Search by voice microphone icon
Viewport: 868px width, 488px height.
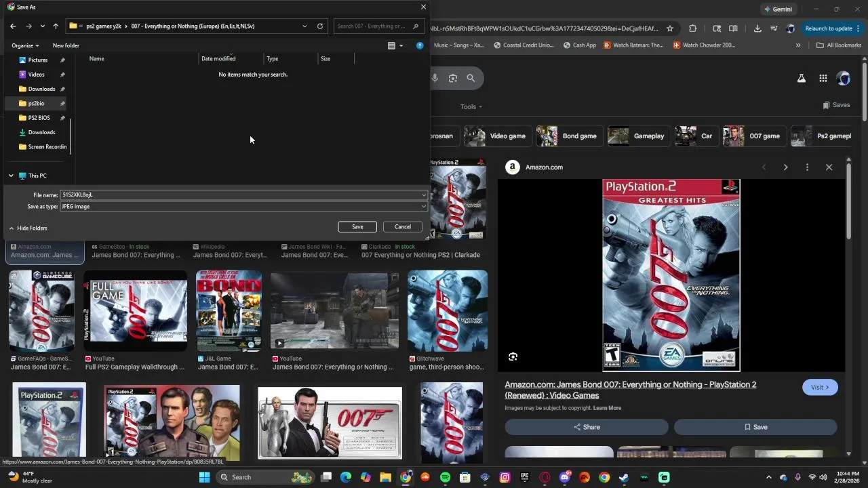(435, 78)
